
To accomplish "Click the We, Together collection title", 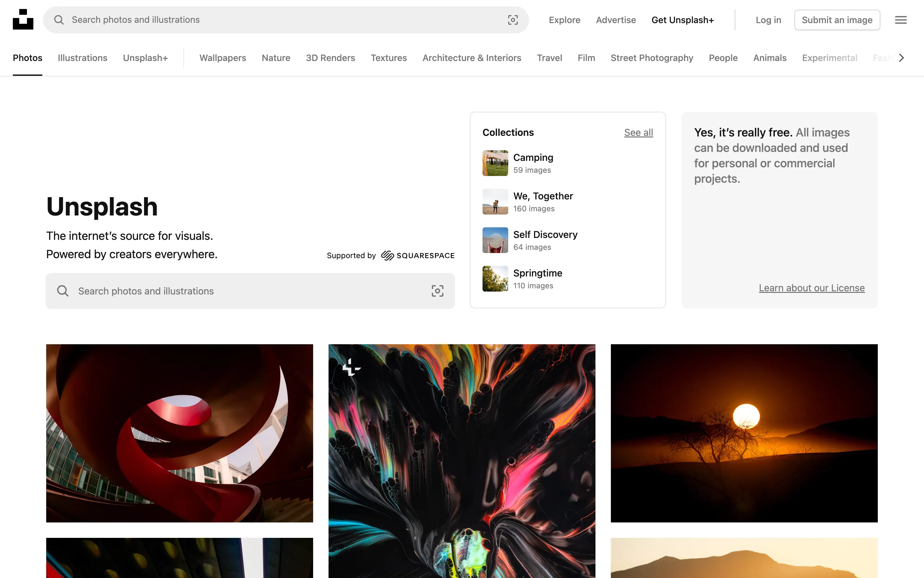I will [x=543, y=196].
